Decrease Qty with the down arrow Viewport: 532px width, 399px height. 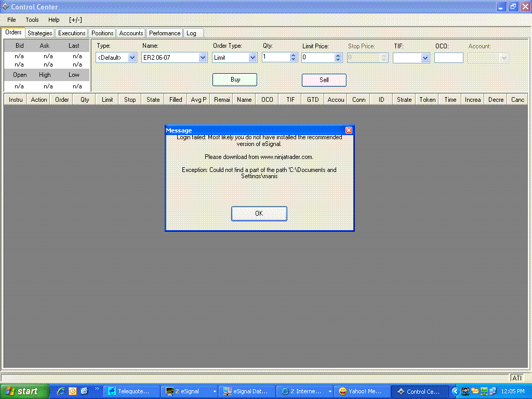click(294, 60)
